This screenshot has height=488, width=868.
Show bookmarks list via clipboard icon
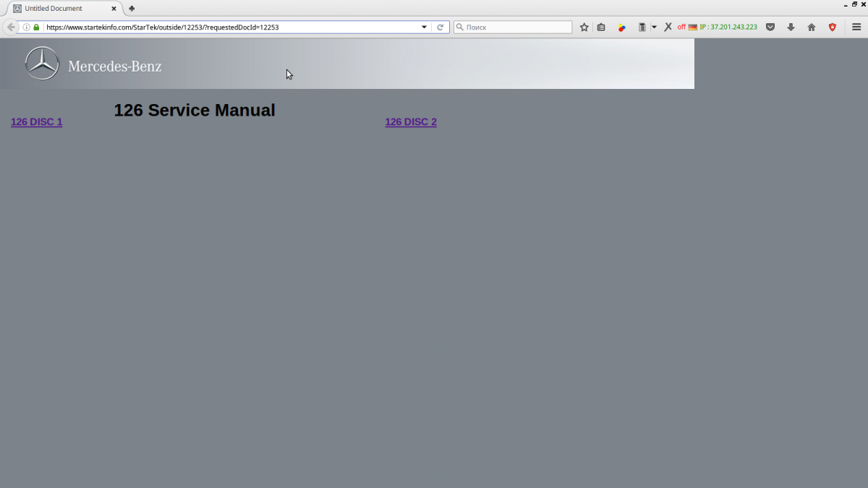[601, 27]
